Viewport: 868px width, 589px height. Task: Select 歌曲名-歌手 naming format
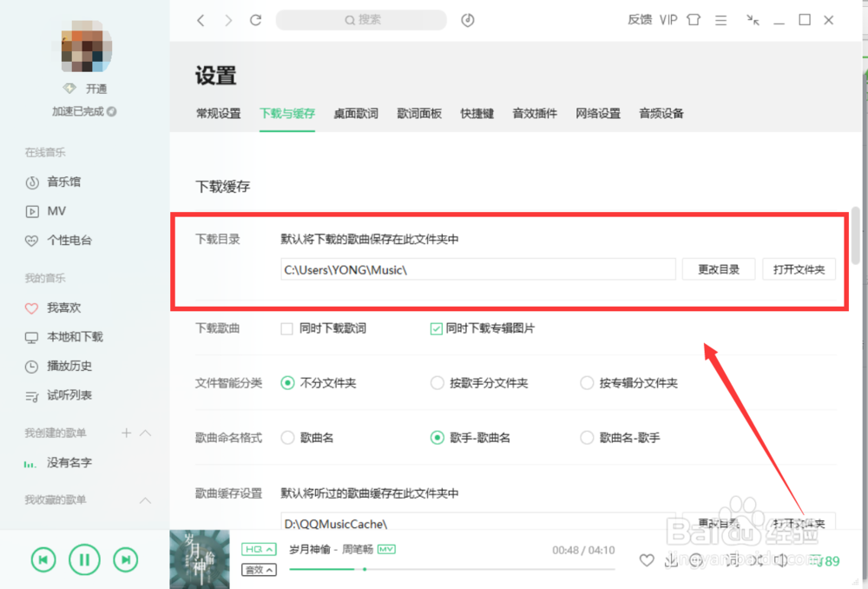(x=587, y=438)
